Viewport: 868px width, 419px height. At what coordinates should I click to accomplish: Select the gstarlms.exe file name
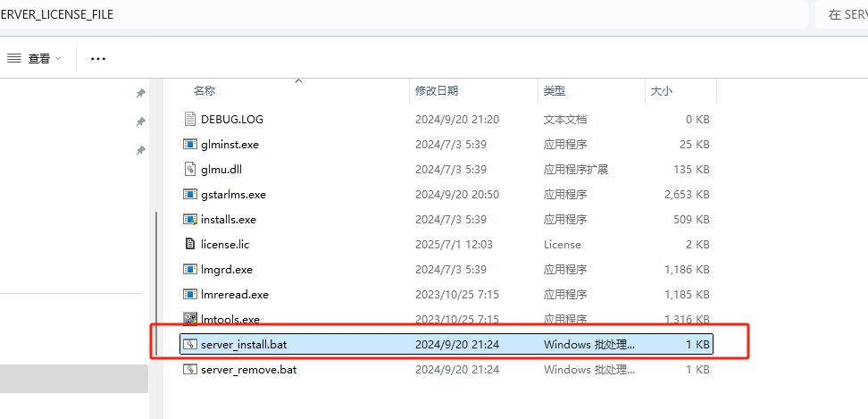(233, 194)
